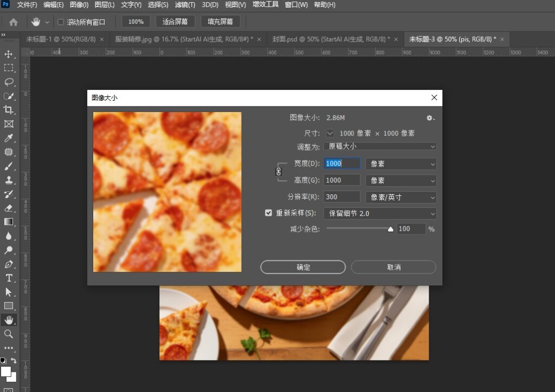The width and height of the screenshot is (555, 392).
Task: Uncheck the 重新采样 resample checkbox
Action: pyautogui.click(x=268, y=213)
